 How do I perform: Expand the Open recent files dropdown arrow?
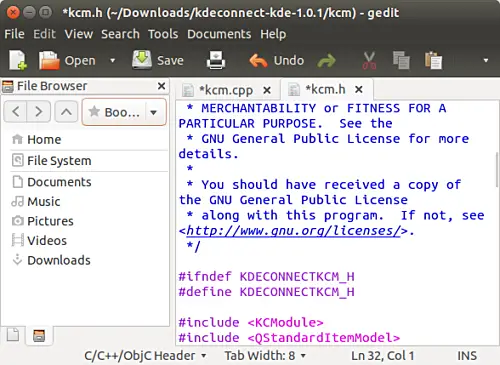tap(113, 60)
